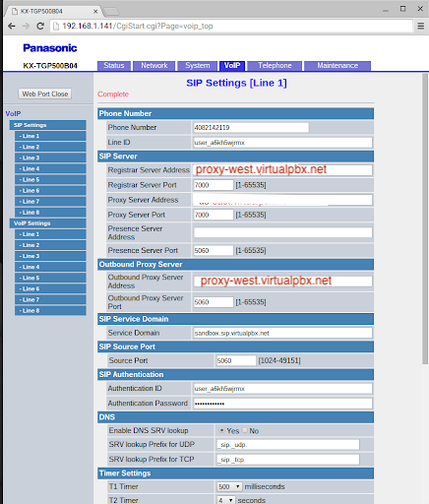Open VoIP Settings Line 2

click(x=50, y=245)
